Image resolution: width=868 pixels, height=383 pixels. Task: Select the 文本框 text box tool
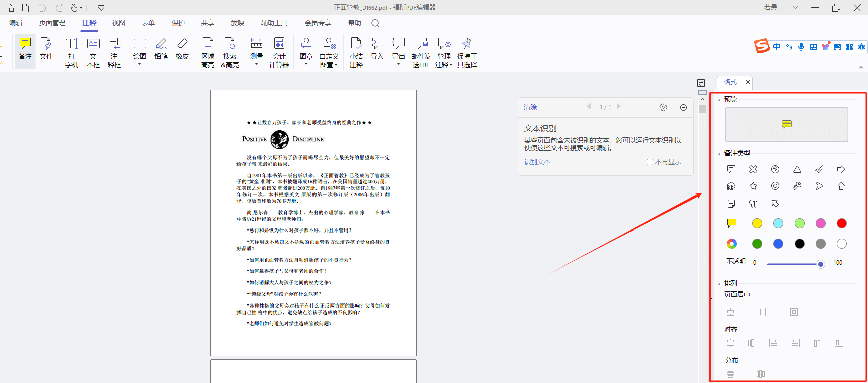93,52
